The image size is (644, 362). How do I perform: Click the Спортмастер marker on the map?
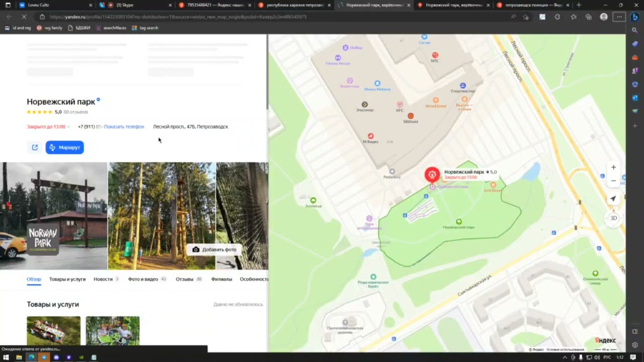(463, 86)
